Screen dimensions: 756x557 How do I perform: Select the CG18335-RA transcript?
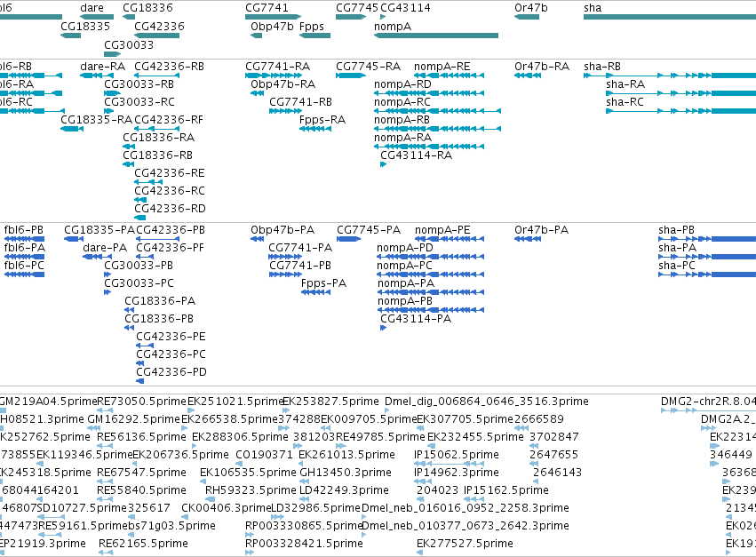72,129
